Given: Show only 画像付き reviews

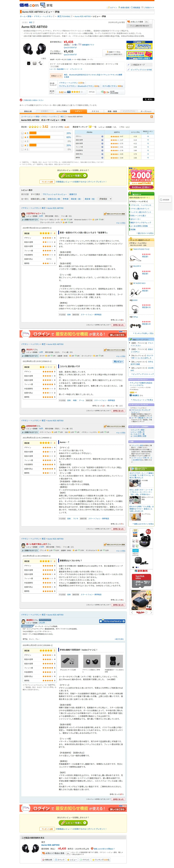Looking at the screenshot, I should [73, 194].
